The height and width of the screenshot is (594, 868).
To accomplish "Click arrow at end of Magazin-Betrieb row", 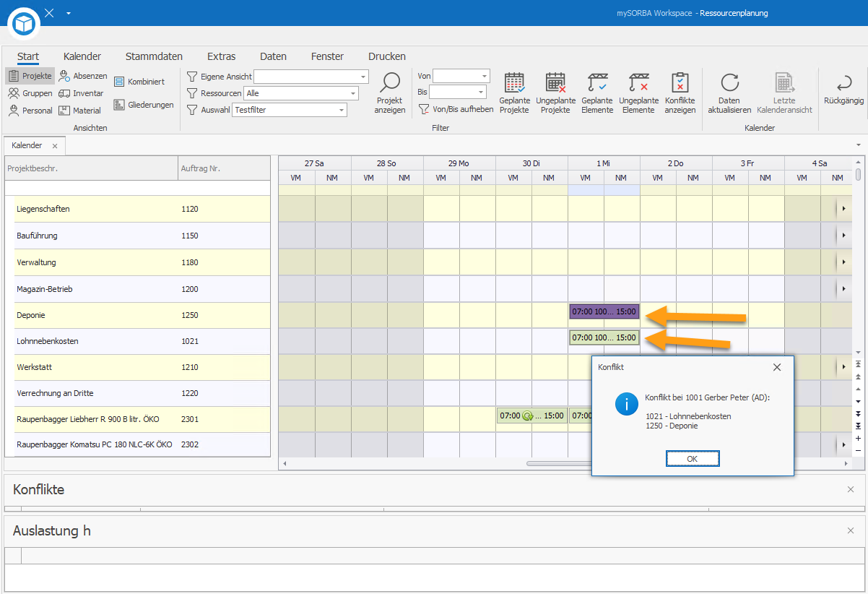I will 843,288.
